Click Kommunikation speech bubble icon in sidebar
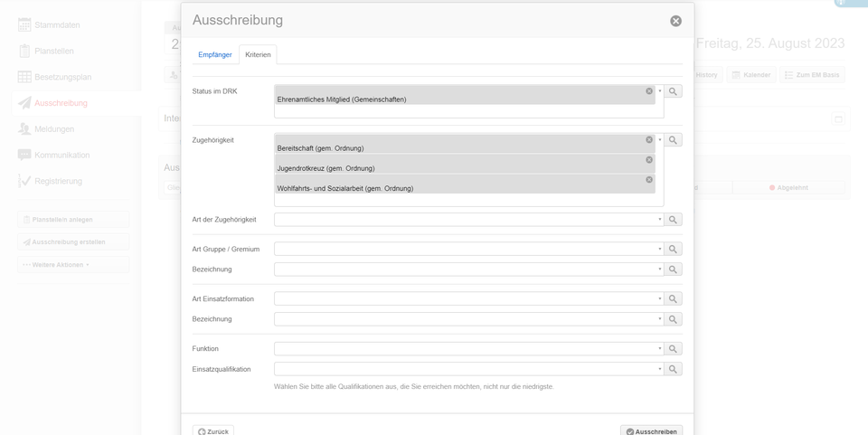Image resolution: width=868 pixels, height=435 pixels. click(x=24, y=155)
